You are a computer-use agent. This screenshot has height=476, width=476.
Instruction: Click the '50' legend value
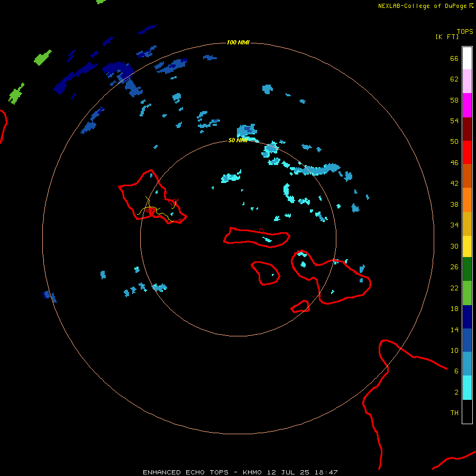(454, 142)
